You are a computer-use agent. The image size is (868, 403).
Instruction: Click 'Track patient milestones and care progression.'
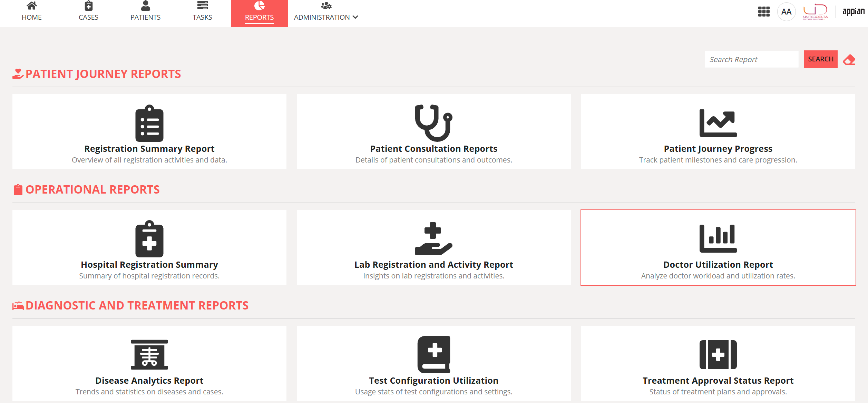click(x=718, y=160)
